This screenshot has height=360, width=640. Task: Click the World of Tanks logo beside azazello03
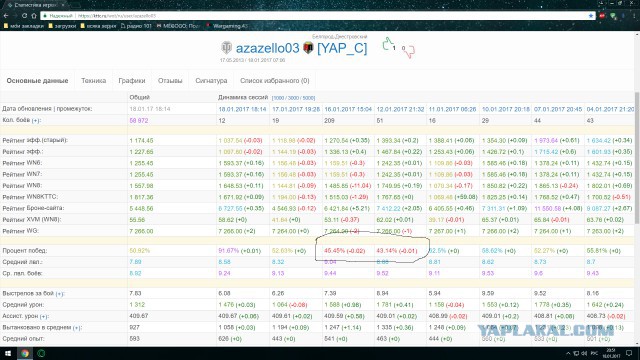pyautogui.click(x=226, y=48)
